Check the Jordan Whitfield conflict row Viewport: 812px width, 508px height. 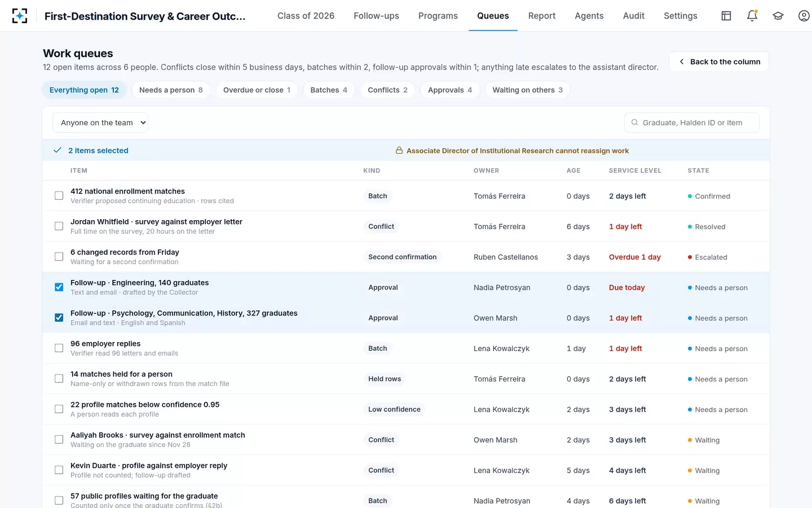click(x=59, y=226)
